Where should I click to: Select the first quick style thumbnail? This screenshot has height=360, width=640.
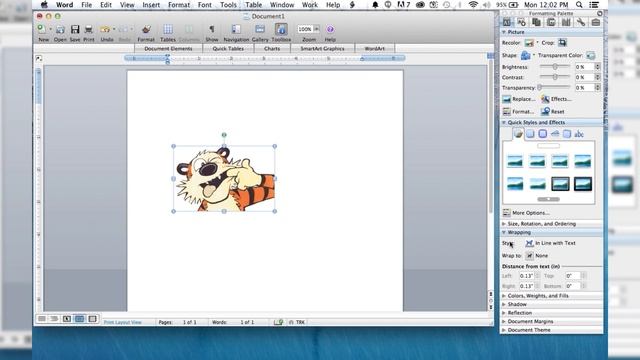point(515,161)
